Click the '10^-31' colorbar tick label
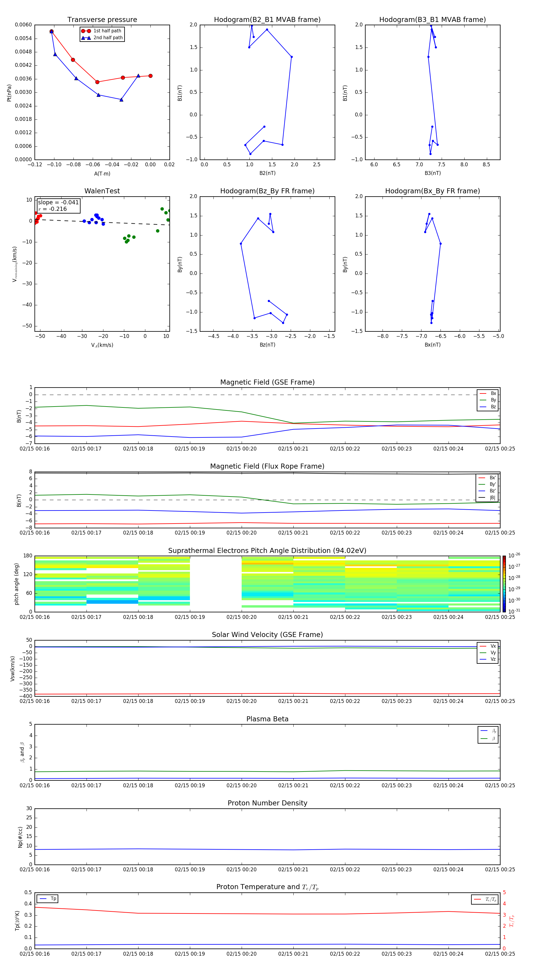Image resolution: width=535 pixels, height=980 pixels. point(514,611)
